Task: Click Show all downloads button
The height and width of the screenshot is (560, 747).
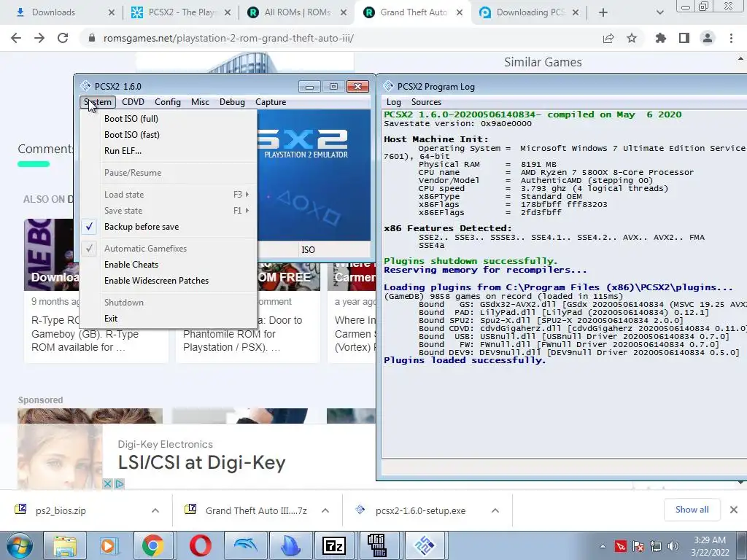Action: [x=692, y=510]
